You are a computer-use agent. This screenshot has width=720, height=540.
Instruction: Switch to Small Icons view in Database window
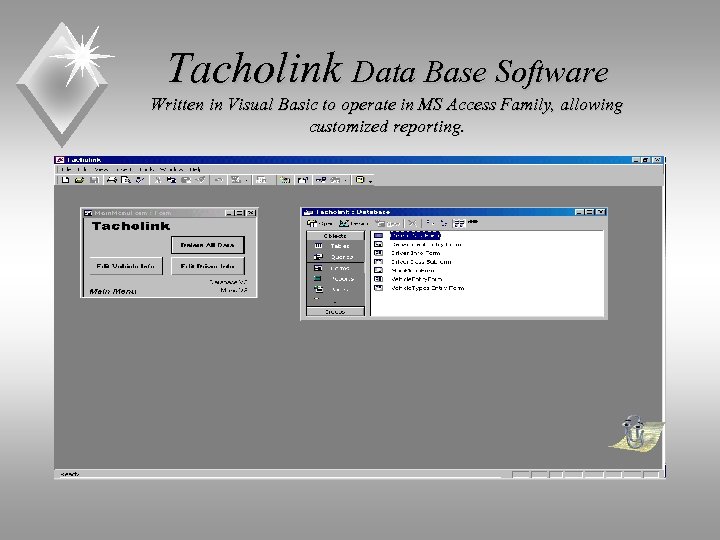tap(444, 223)
